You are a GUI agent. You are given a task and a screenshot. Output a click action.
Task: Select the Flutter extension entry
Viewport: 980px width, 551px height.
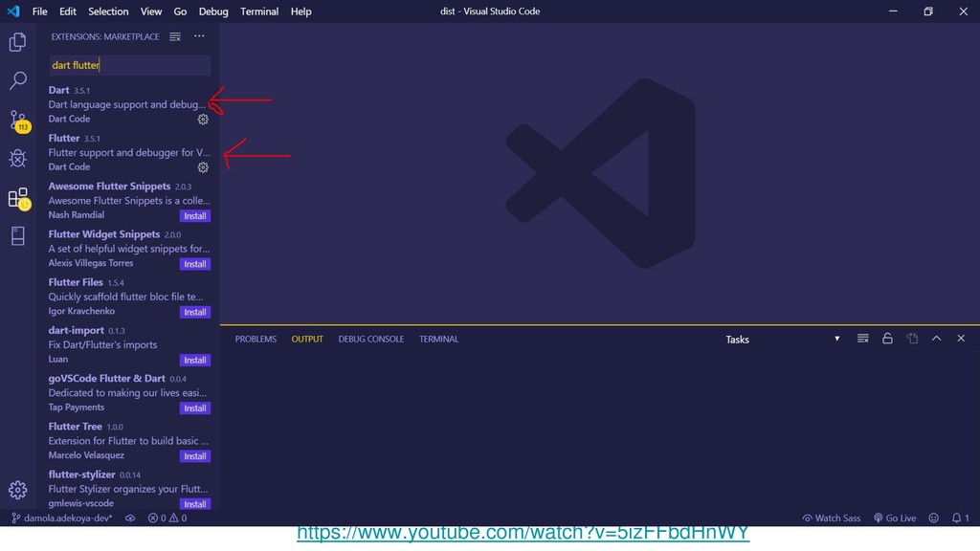128,152
